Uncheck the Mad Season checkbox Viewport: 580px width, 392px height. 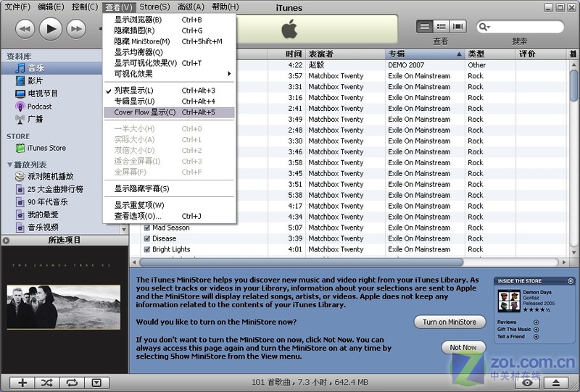pyautogui.click(x=147, y=228)
